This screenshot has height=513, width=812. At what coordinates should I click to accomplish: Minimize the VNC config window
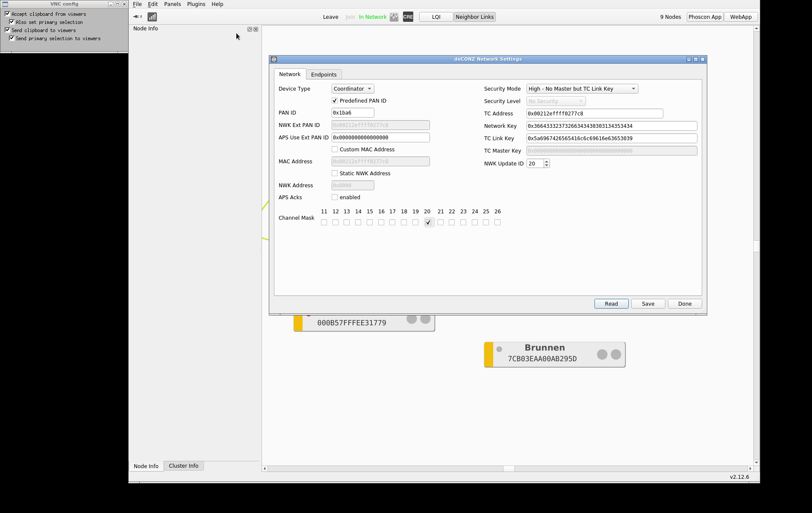pyautogui.click(x=111, y=4)
